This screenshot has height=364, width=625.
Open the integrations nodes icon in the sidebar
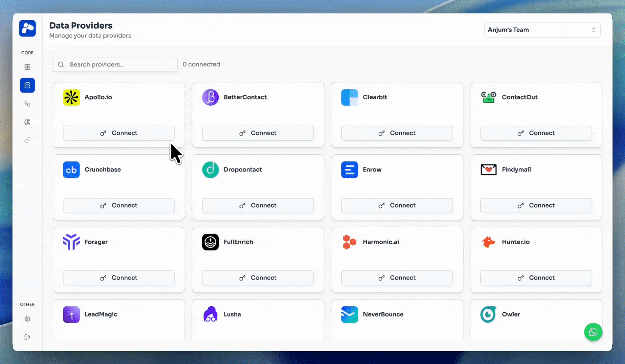tap(27, 104)
